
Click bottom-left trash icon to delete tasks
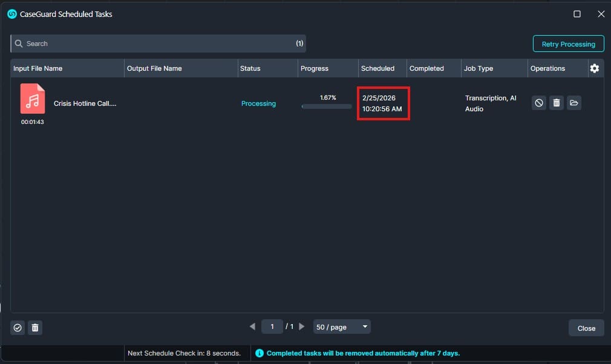coord(35,328)
